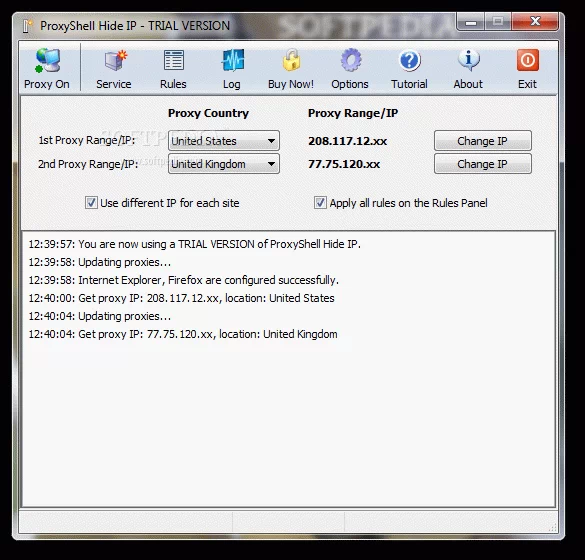Expand the United States country dropdown

click(x=223, y=141)
